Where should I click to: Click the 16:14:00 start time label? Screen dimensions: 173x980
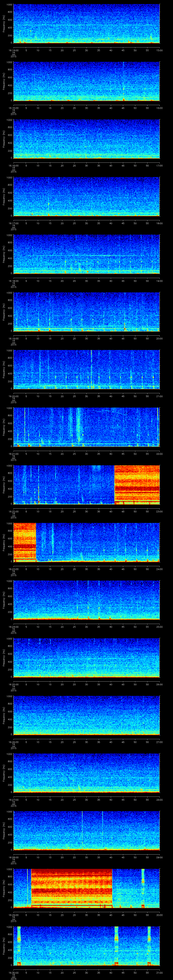13,50
